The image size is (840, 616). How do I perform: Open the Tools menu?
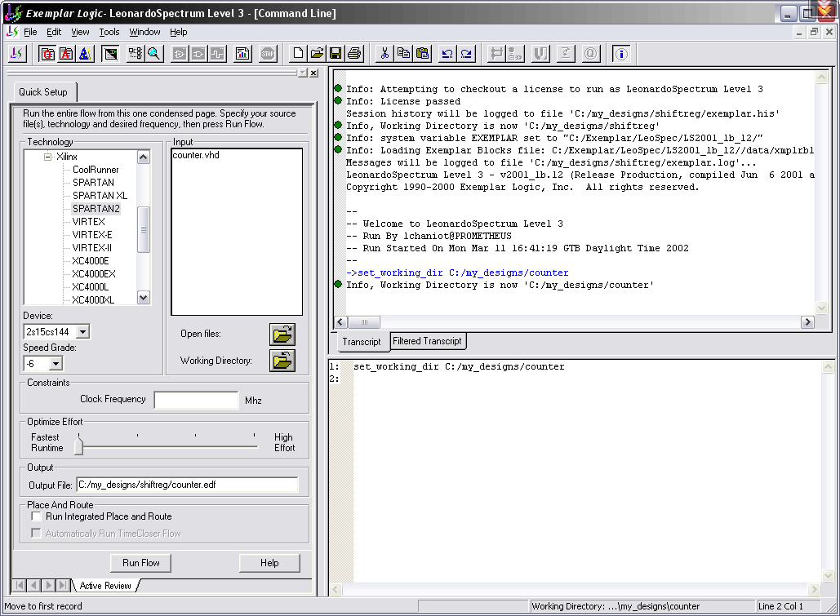click(109, 32)
